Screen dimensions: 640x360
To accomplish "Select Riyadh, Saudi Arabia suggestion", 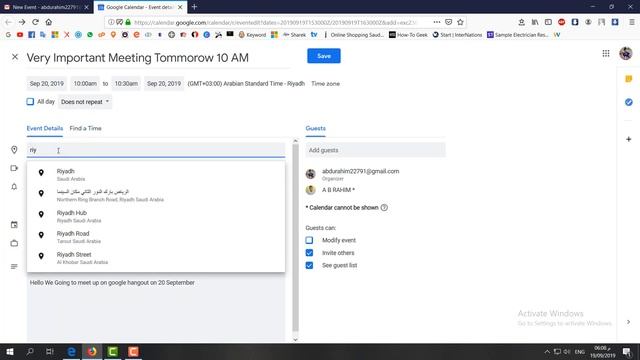I will pyautogui.click(x=156, y=174).
